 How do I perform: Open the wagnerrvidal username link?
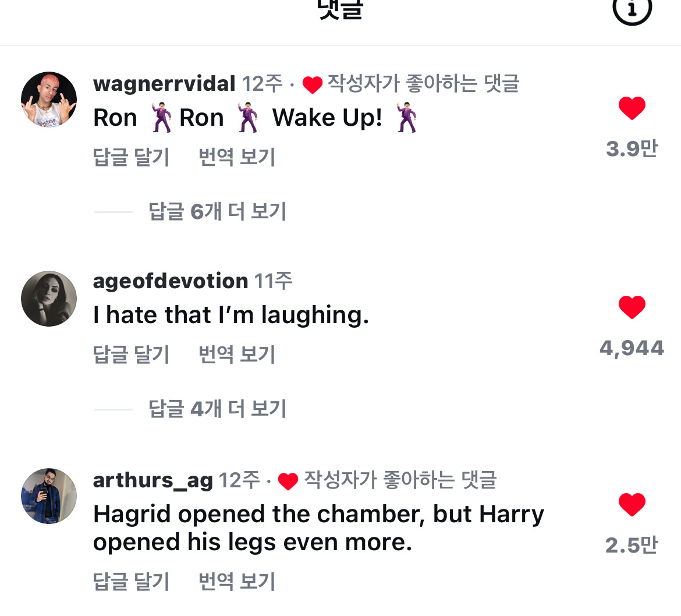pyautogui.click(x=164, y=84)
